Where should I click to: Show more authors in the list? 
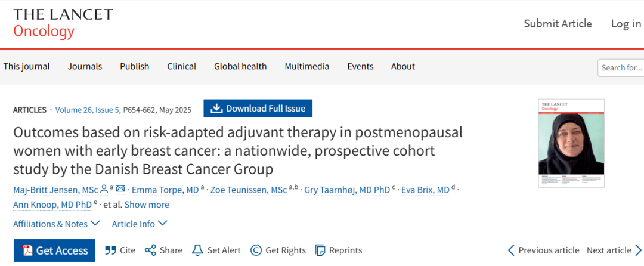click(x=147, y=205)
